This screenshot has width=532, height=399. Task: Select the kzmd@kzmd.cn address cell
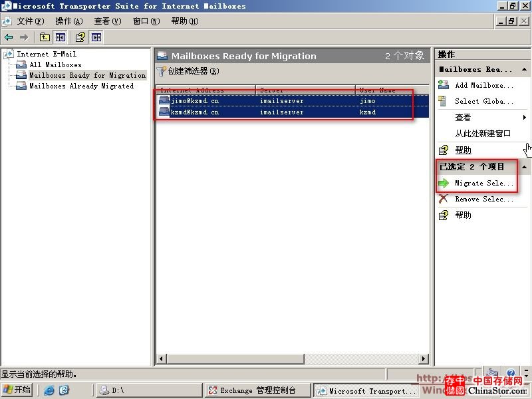tap(195, 112)
